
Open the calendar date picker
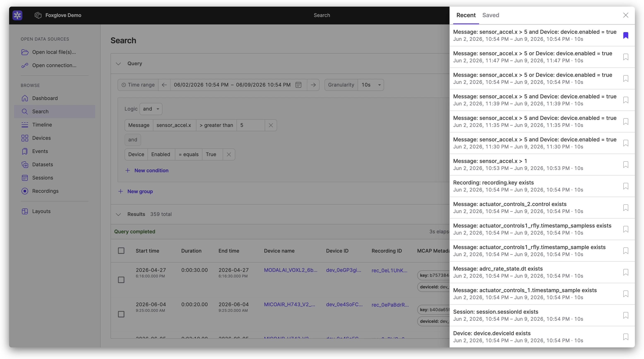click(298, 85)
